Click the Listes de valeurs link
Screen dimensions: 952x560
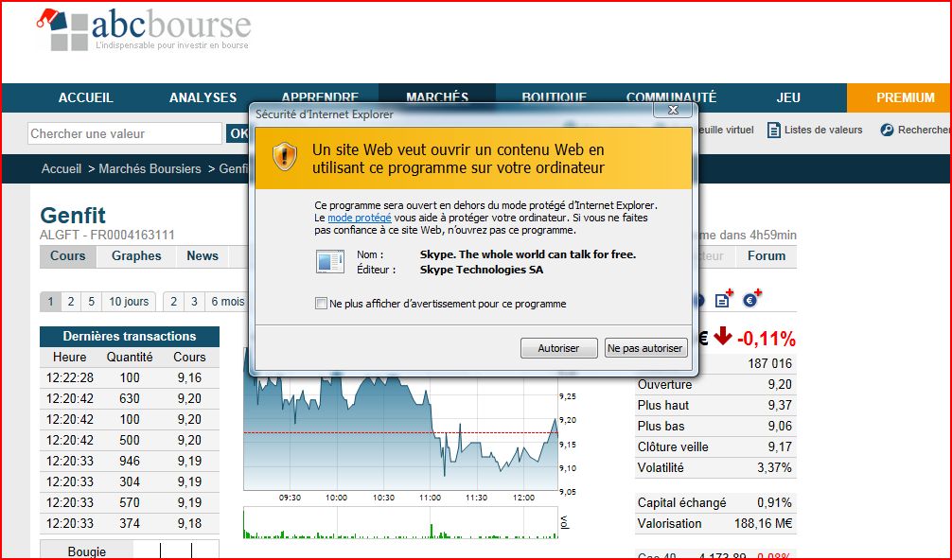click(x=823, y=130)
